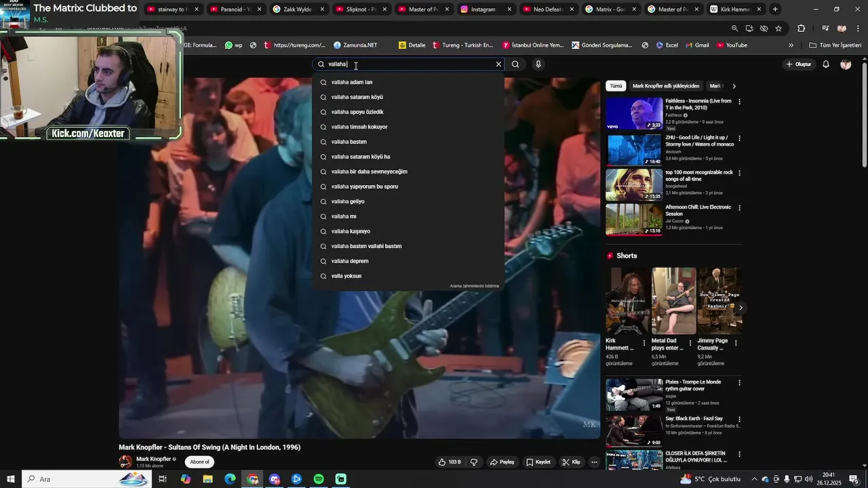Close the Slipknot browser tab
The width and height of the screenshot is (868, 488).
(x=384, y=9)
